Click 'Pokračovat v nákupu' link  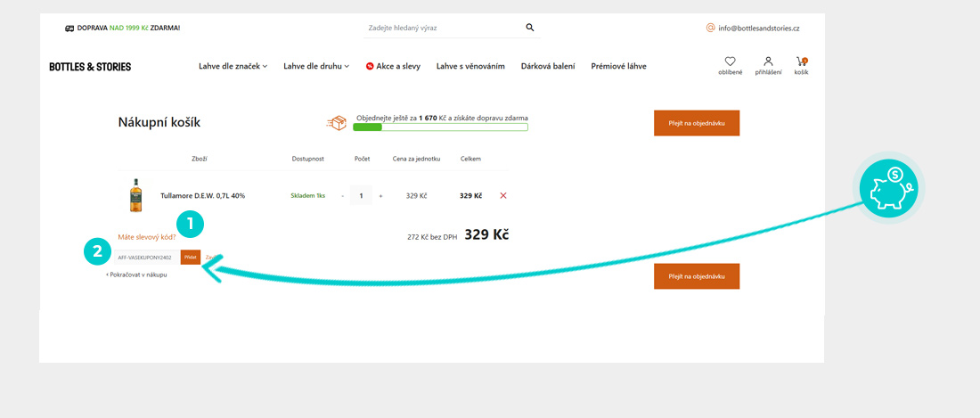click(136, 275)
